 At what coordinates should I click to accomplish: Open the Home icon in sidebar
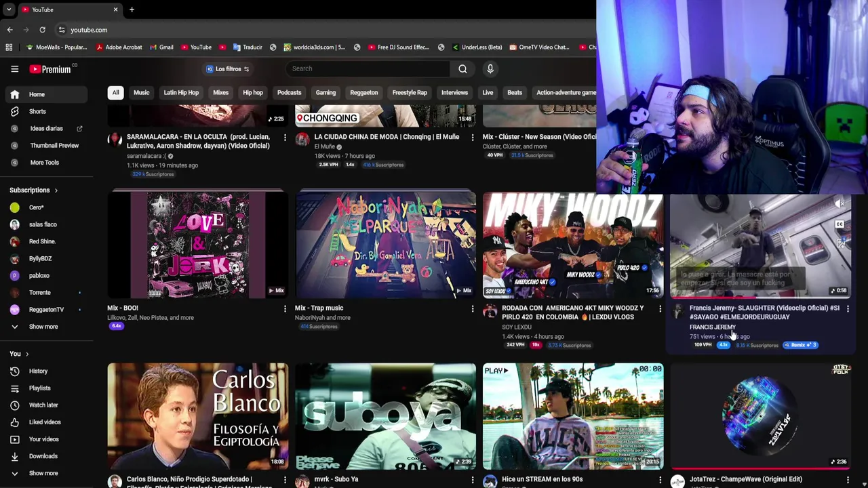pos(14,94)
